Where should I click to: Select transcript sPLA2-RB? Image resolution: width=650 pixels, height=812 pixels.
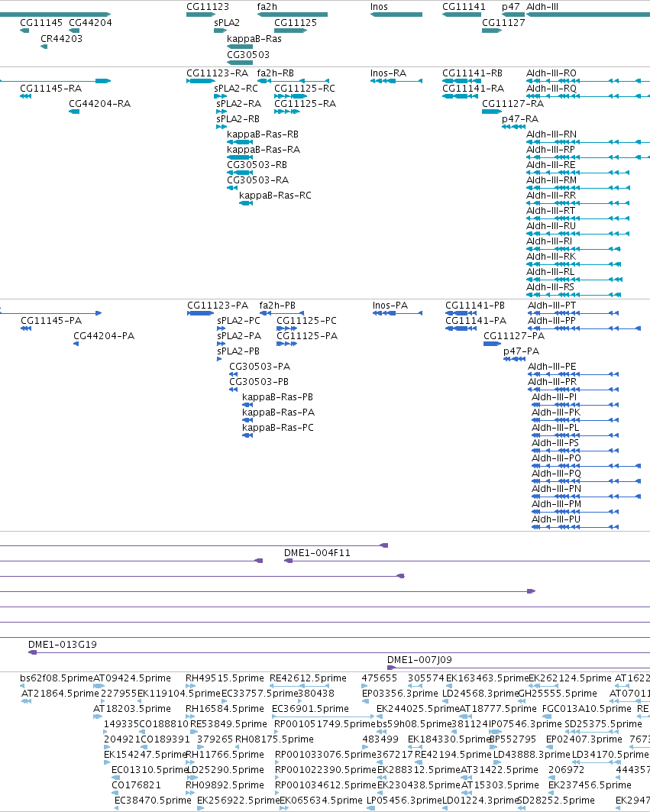tap(238, 119)
